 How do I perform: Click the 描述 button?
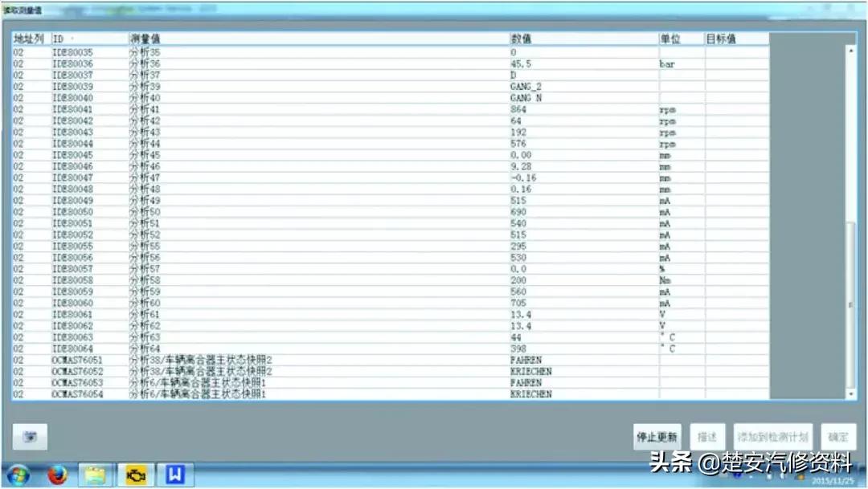click(707, 437)
